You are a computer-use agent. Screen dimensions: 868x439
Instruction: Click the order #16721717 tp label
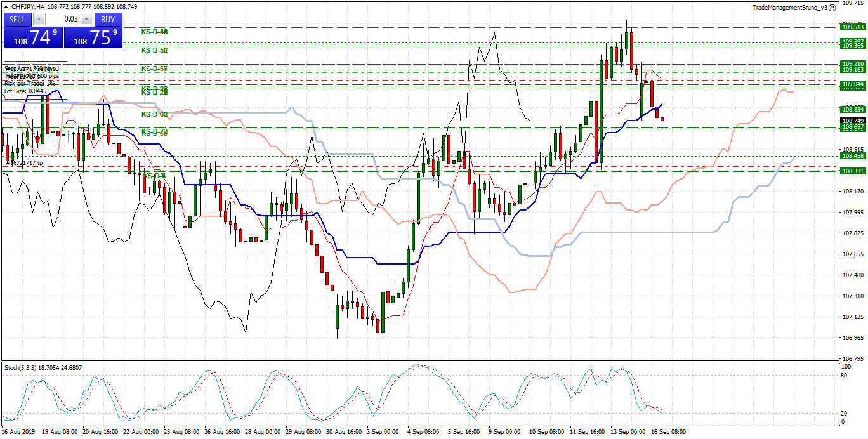pos(24,163)
